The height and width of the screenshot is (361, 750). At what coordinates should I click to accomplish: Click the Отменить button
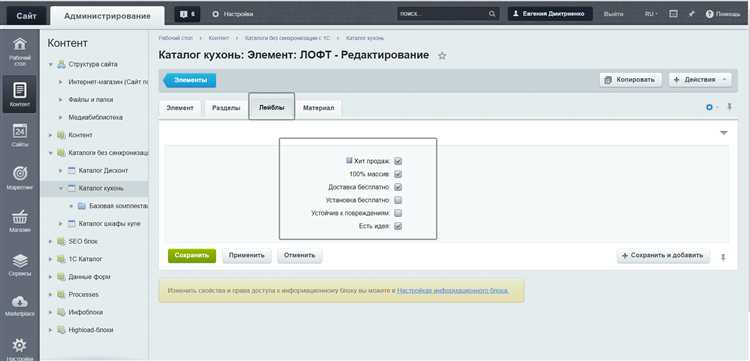(x=299, y=255)
